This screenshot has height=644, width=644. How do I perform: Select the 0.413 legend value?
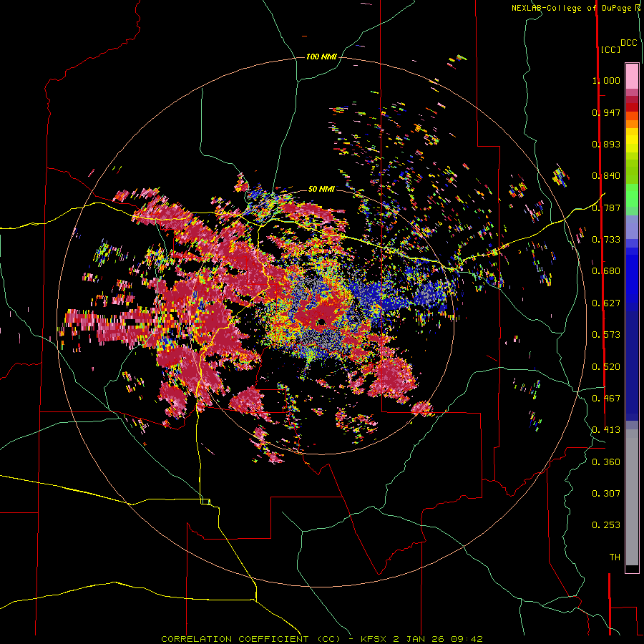tap(606, 430)
